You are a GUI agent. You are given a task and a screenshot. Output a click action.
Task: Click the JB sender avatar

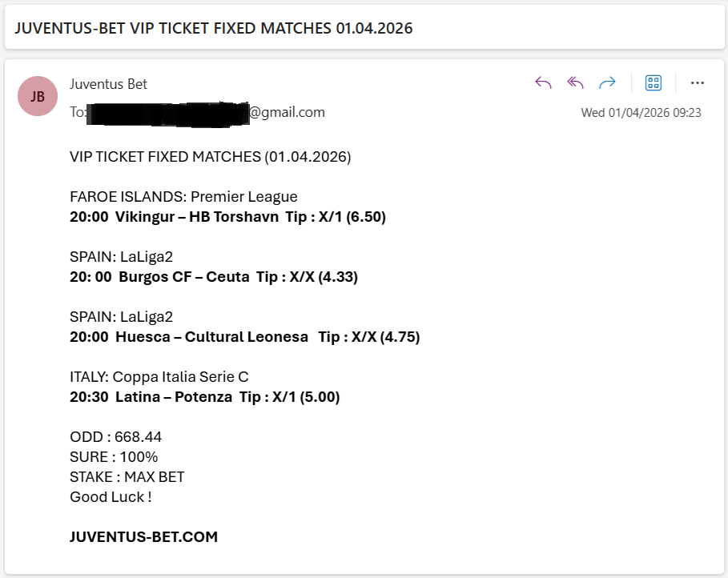(38, 96)
